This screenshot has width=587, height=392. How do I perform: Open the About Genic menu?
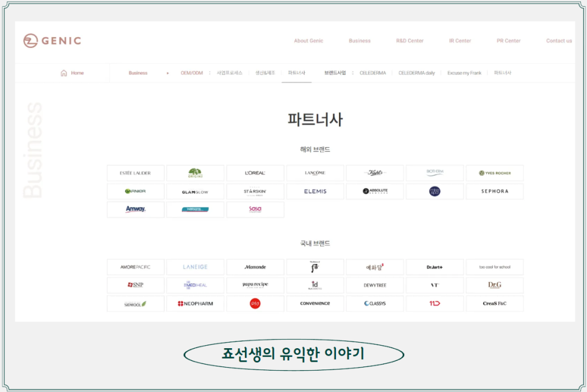click(309, 41)
